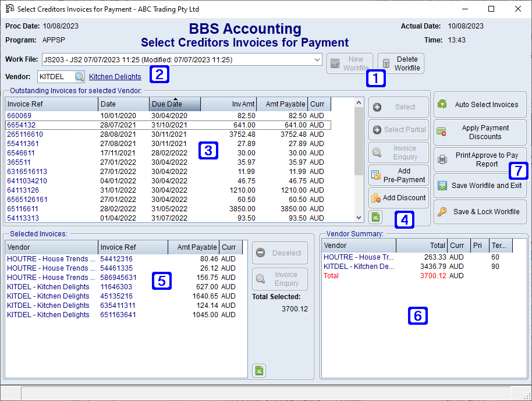The height and width of the screenshot is (401, 532).
Task: Click the Deselect button
Action: pyautogui.click(x=279, y=253)
